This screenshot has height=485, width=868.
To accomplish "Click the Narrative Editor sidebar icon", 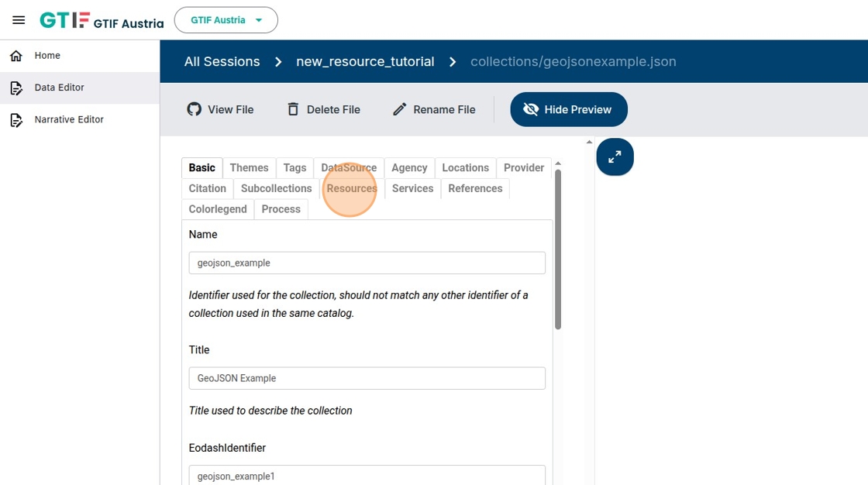I will click(16, 119).
